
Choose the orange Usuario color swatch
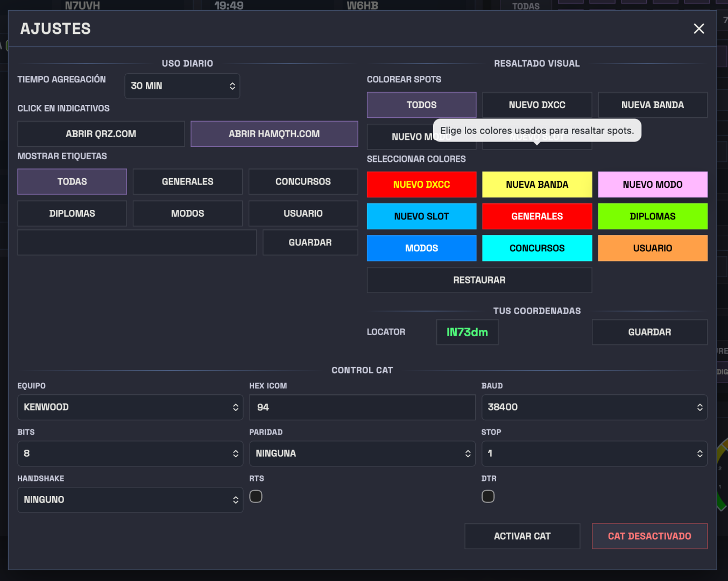click(x=652, y=248)
